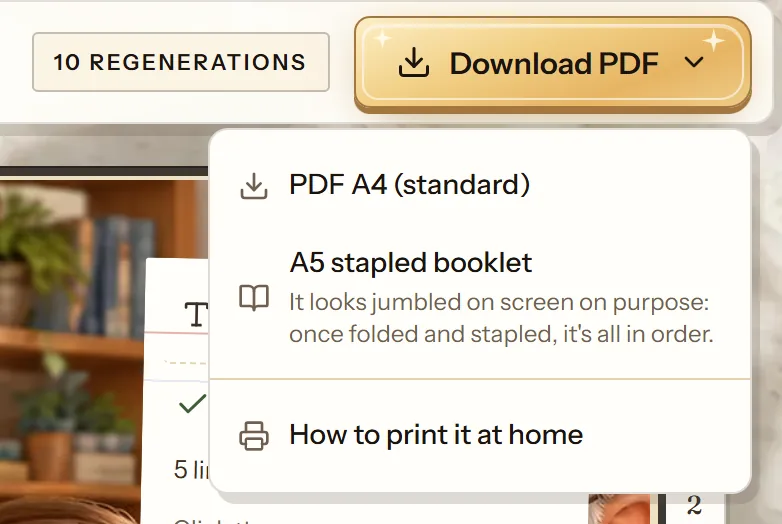
Task: Click the 10 Regenerations badge
Action: [181, 62]
